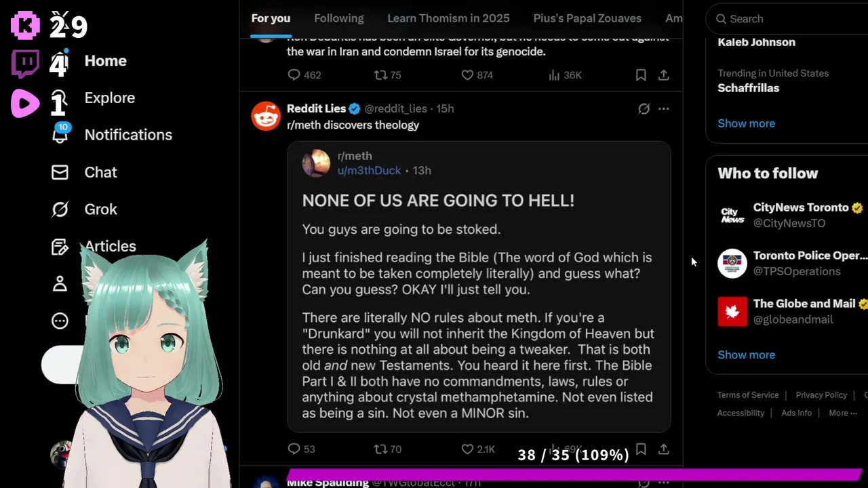Switch to the Following tab

339,18
